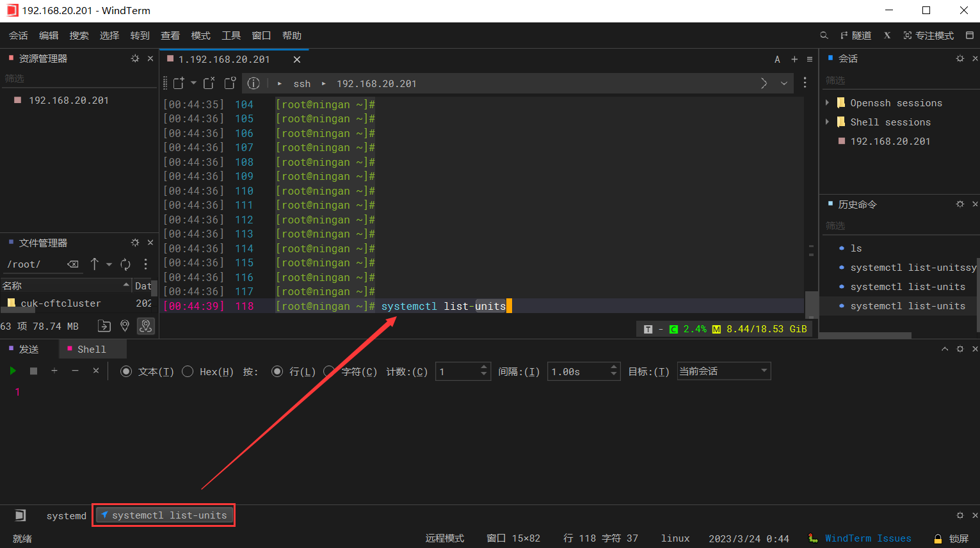The width and height of the screenshot is (980, 548).
Task: Select 192.168.20.201 in 会话 panel
Action: (890, 141)
